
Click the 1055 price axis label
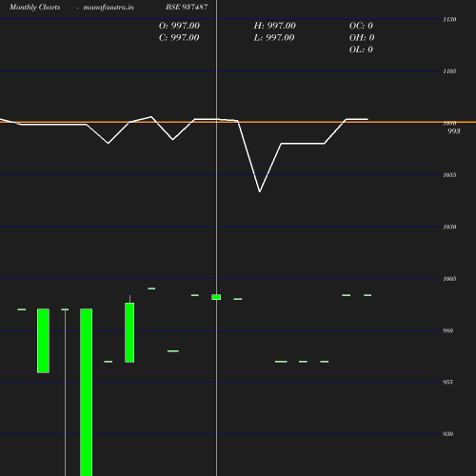[449, 175]
